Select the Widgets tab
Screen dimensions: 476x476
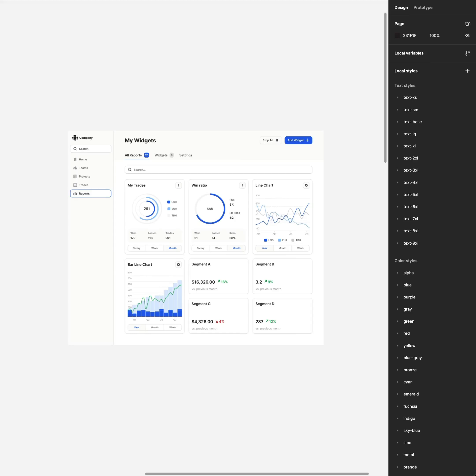pos(161,155)
